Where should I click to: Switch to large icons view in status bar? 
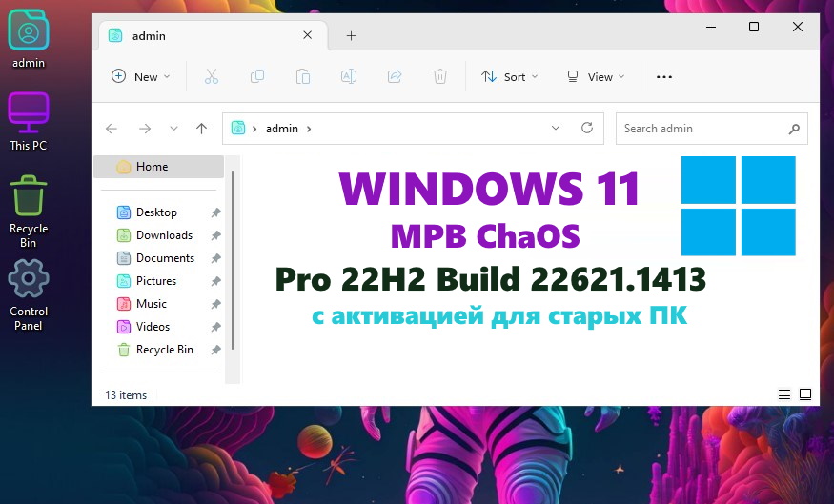click(805, 394)
